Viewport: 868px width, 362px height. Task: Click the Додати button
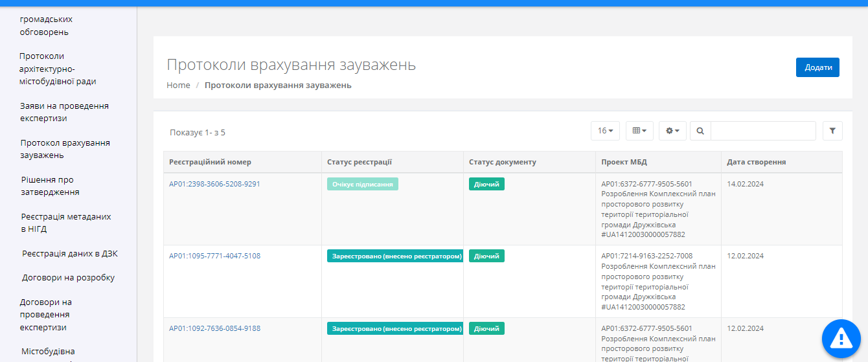817,67
